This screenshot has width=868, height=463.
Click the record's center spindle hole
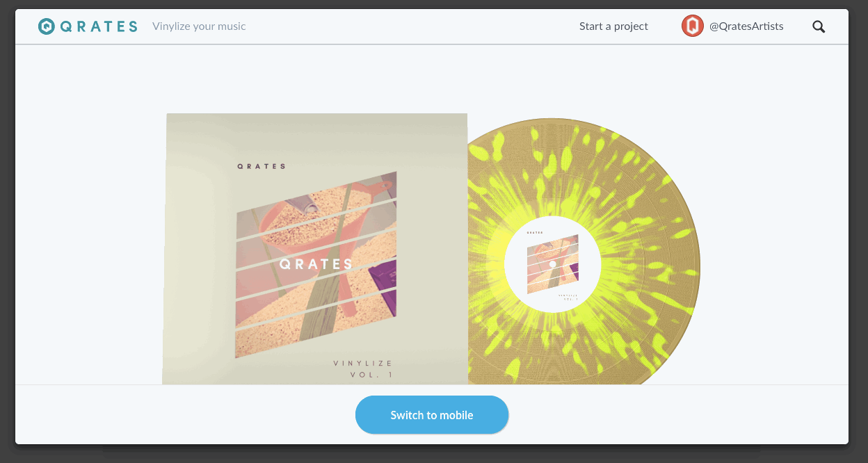click(x=553, y=265)
